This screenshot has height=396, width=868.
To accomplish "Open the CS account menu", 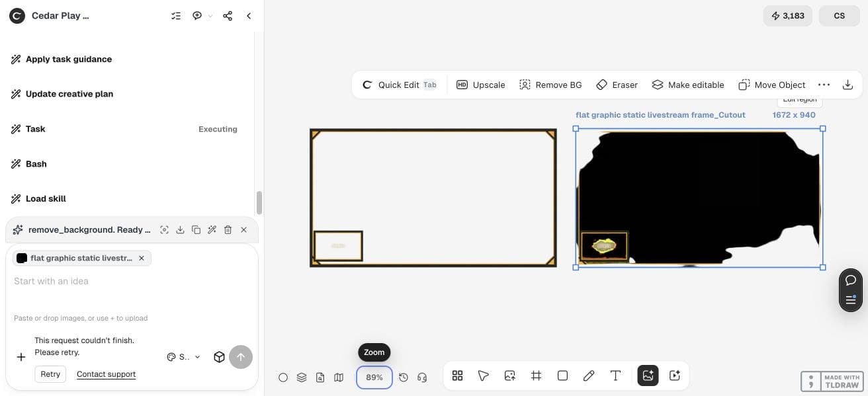I will tap(840, 16).
